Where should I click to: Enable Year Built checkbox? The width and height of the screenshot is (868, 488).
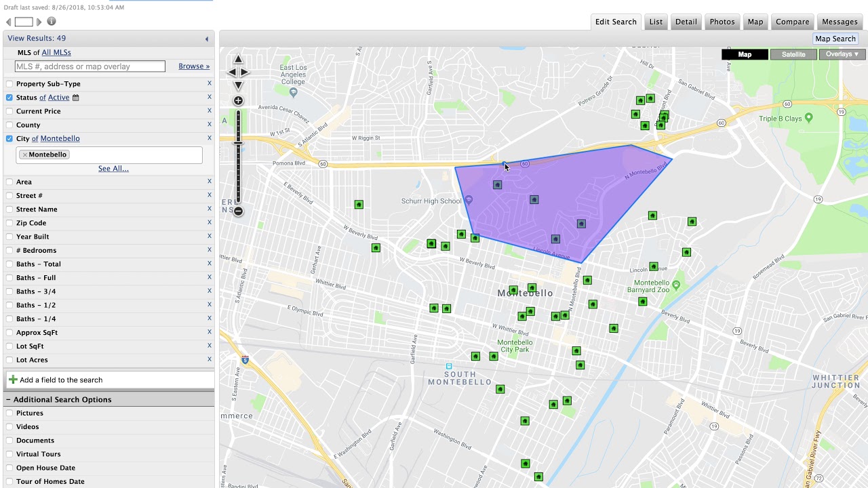coord(9,237)
